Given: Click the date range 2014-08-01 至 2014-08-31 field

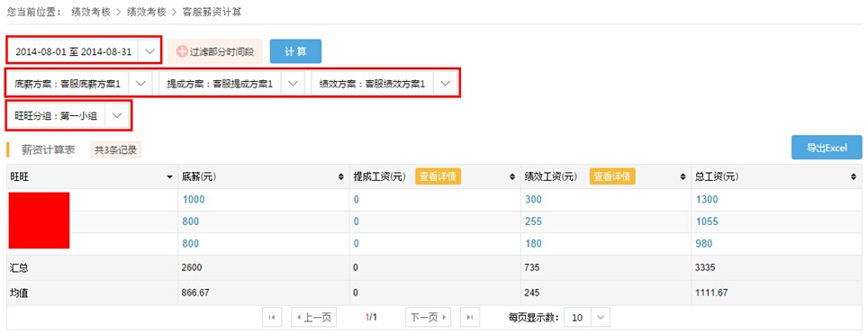Looking at the screenshot, I should (73, 51).
